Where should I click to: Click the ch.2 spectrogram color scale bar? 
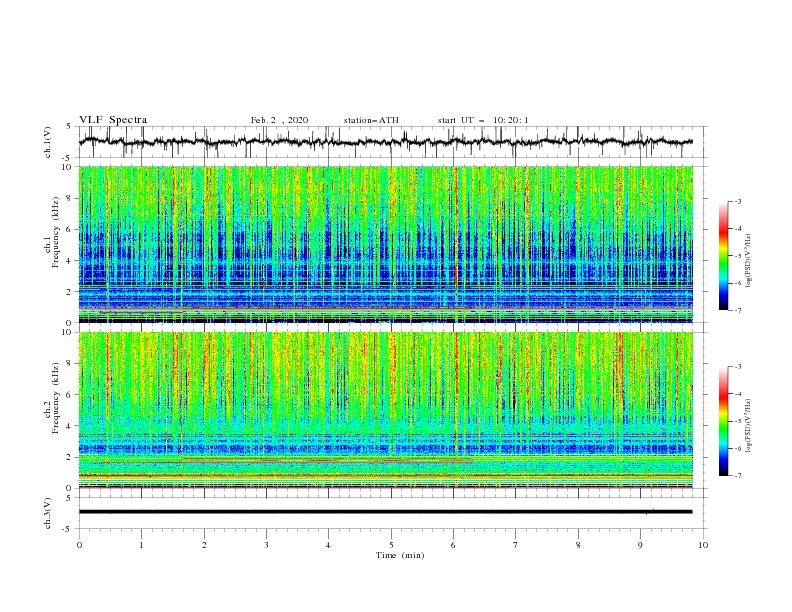pyautogui.click(x=724, y=421)
